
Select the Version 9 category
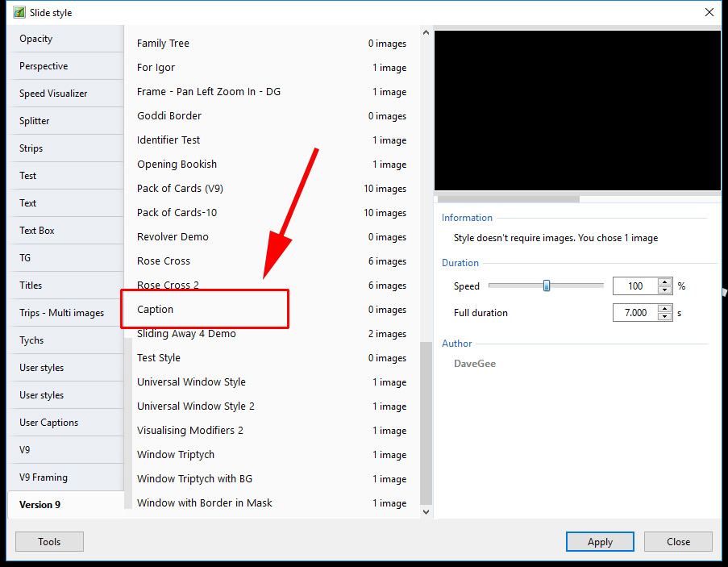65,504
